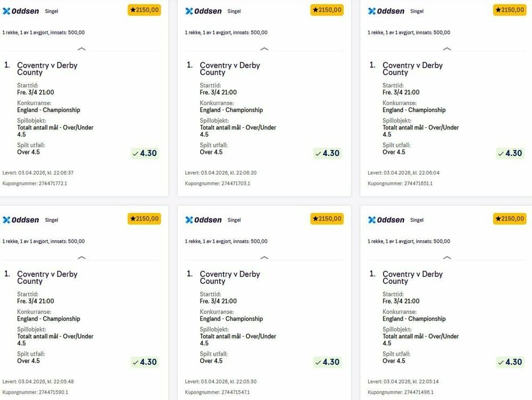
Task: Click star winnings badge on coupon 274471547.1
Action: coord(327,219)
